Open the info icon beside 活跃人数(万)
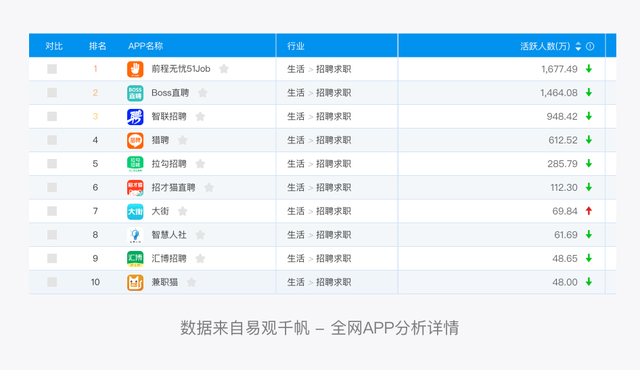Screen dimensions: 640x370 pyautogui.click(x=590, y=46)
